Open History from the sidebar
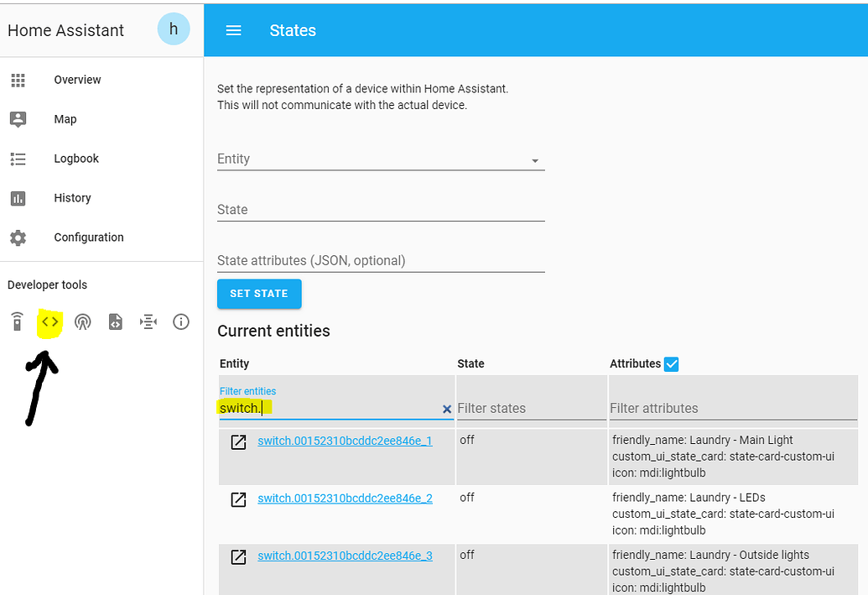 (x=72, y=198)
